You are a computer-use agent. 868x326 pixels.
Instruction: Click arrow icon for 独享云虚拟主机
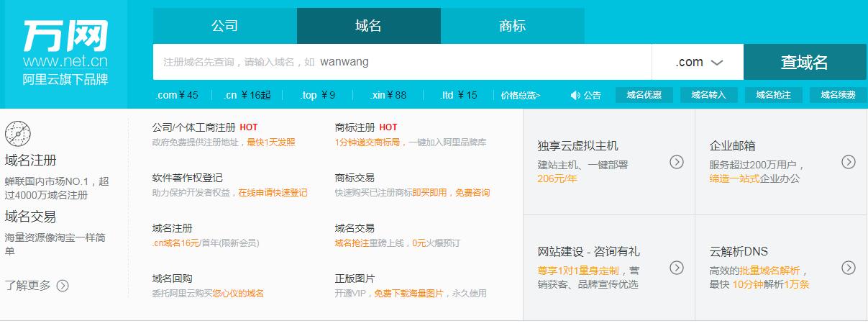pos(677,162)
